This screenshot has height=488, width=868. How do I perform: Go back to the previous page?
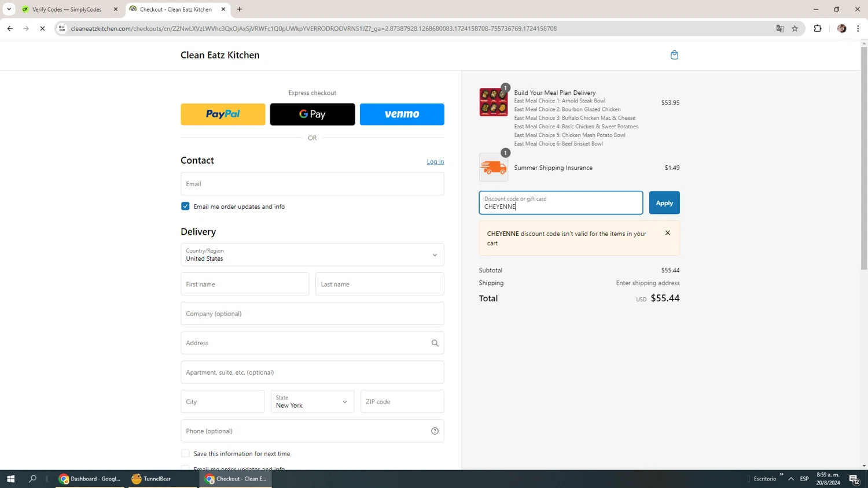pos(10,28)
